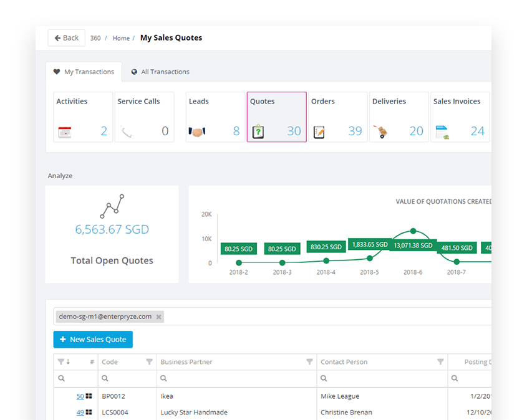Open grid menu icon beside quote 50
The width and height of the screenshot is (527, 420).
point(89,396)
